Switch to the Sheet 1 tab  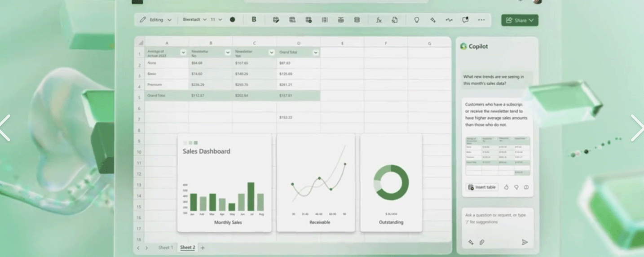164,248
